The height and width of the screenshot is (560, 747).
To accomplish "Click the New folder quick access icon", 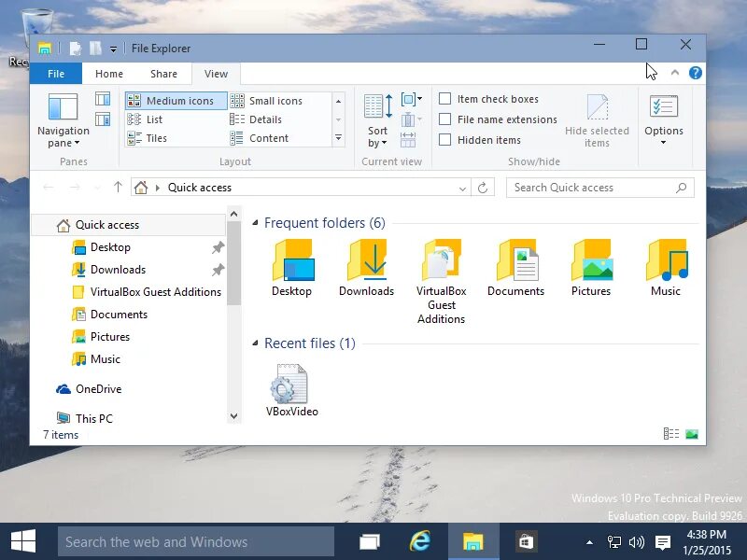I will (95, 49).
